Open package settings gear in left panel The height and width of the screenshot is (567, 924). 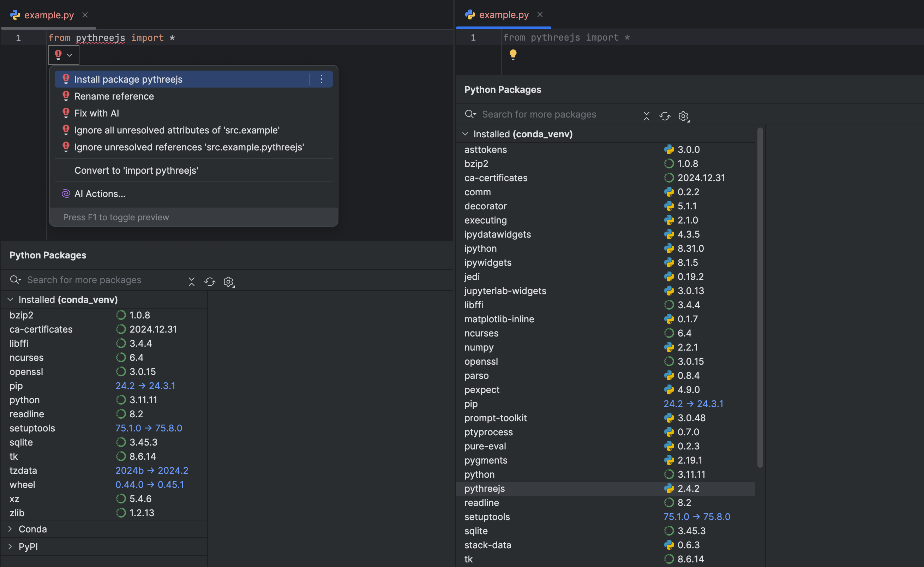coord(228,282)
